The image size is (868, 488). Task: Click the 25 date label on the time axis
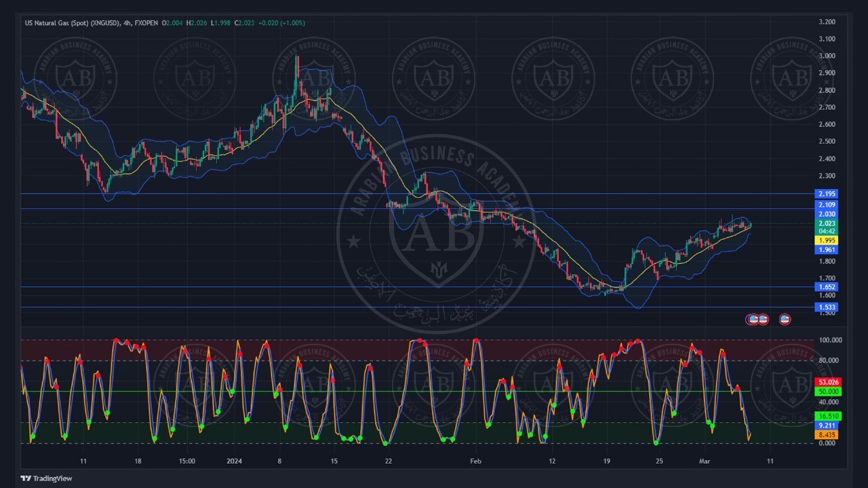click(x=659, y=462)
